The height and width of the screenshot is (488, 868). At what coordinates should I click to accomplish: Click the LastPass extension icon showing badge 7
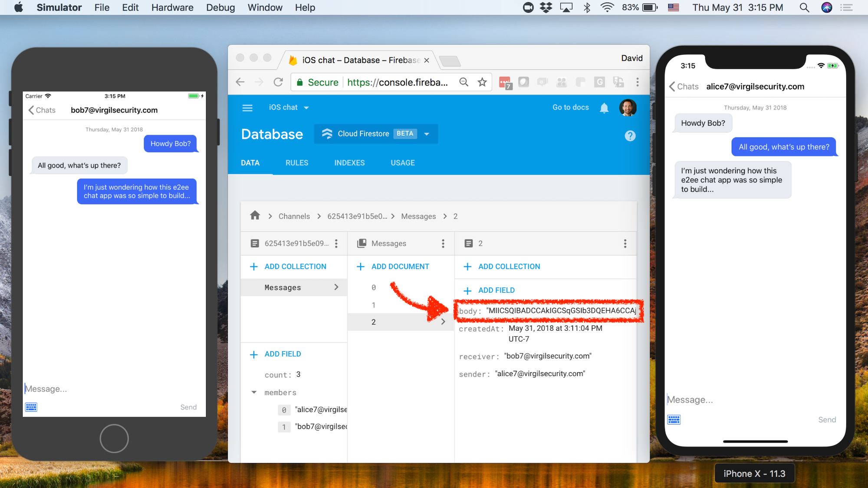pos(505,82)
